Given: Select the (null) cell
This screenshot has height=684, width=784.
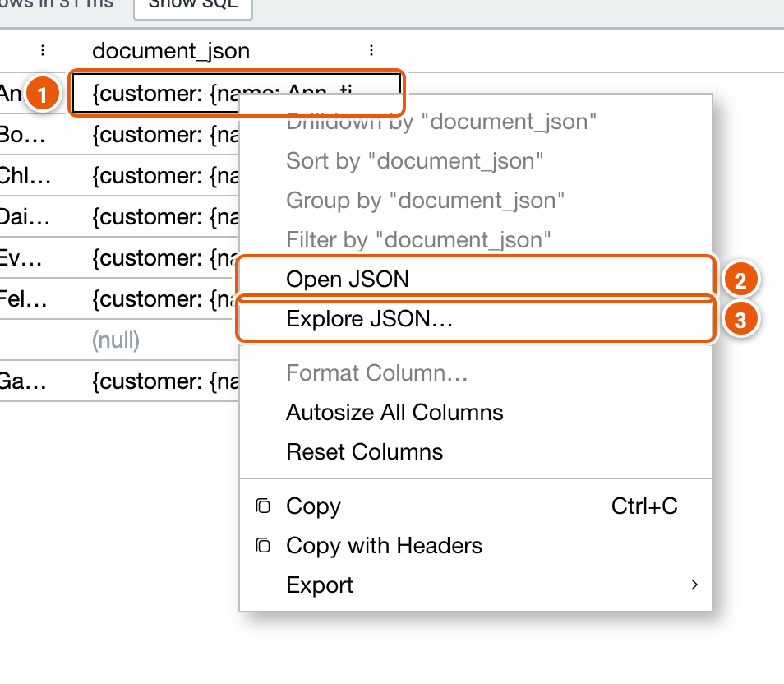Looking at the screenshot, I should pyautogui.click(x=155, y=340).
